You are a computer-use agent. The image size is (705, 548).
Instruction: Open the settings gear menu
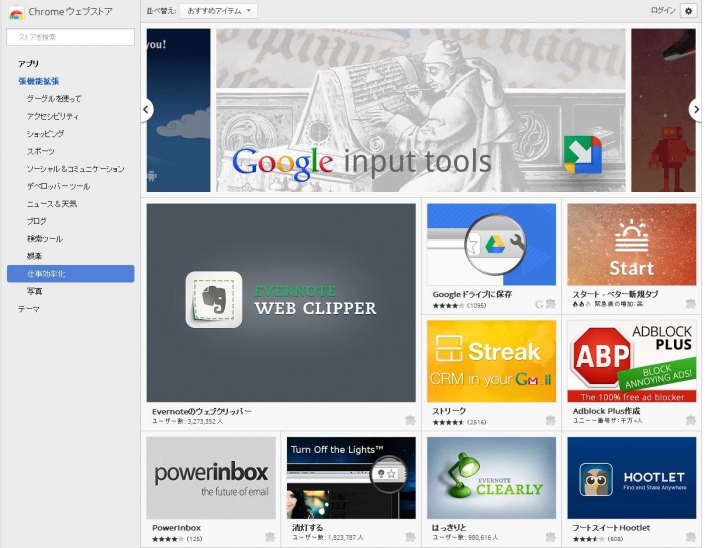point(688,11)
